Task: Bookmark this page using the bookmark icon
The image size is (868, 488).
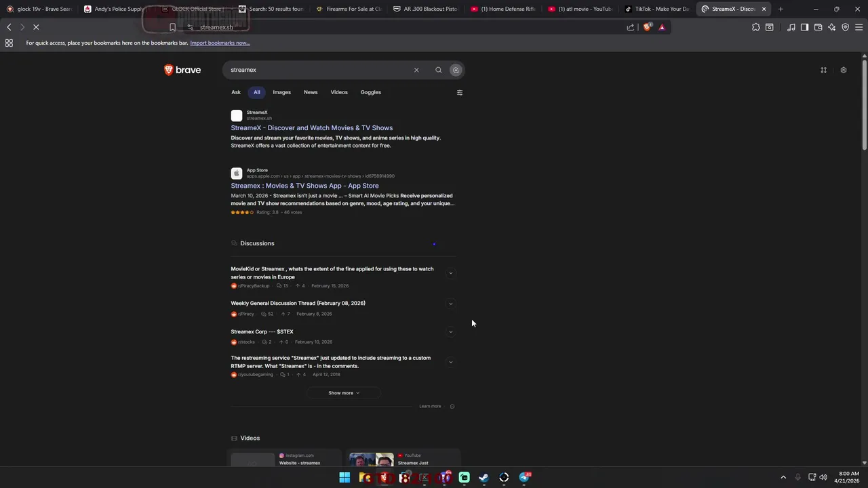Action: point(172,27)
